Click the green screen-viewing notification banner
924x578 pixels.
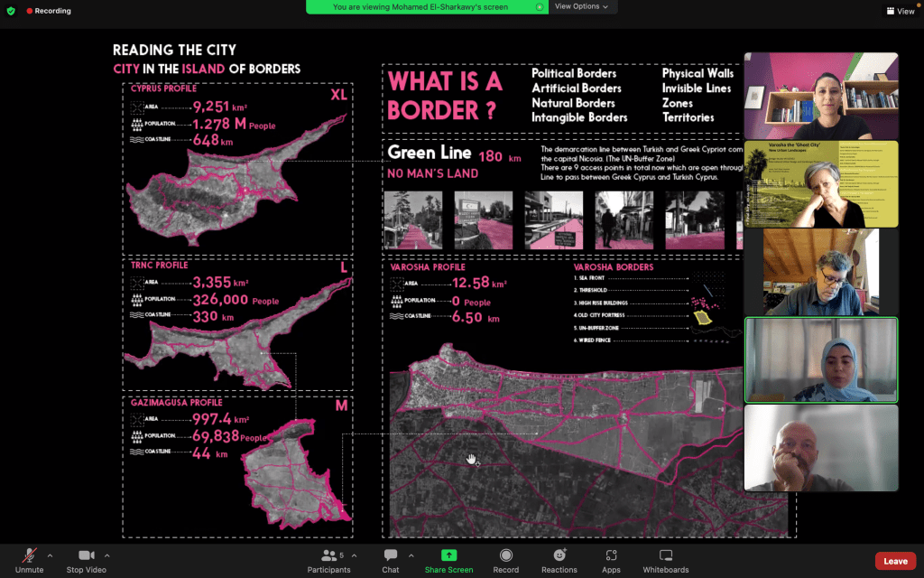(426, 7)
